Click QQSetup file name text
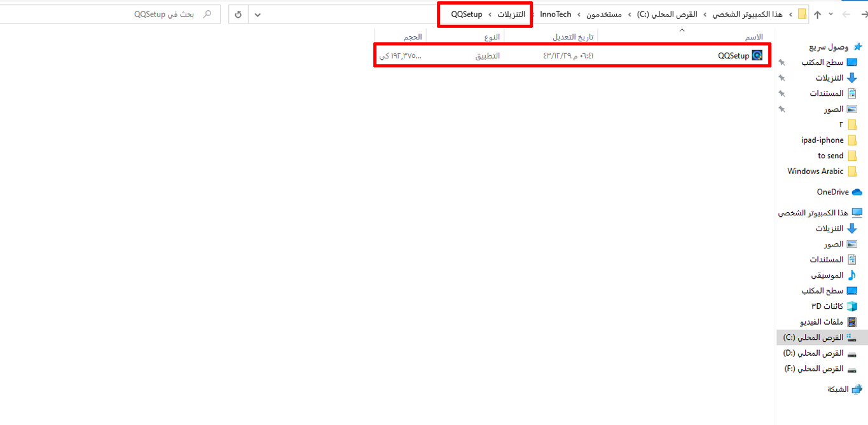Image resolution: width=868 pixels, height=425 pixels. (733, 55)
